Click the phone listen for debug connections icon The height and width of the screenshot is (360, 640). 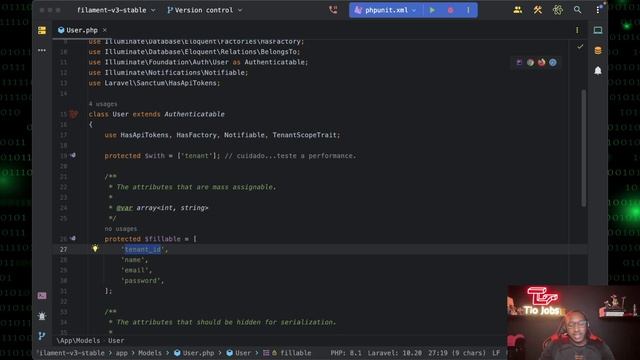333,10
